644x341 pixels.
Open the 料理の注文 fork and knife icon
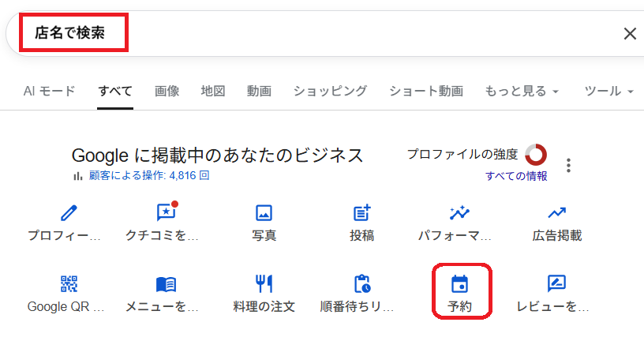coord(264,283)
